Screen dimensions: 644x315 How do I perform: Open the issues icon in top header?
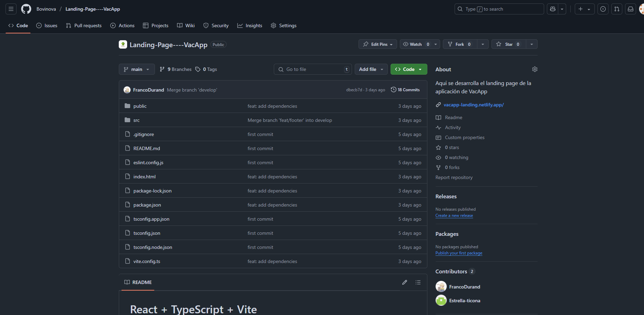click(x=603, y=9)
